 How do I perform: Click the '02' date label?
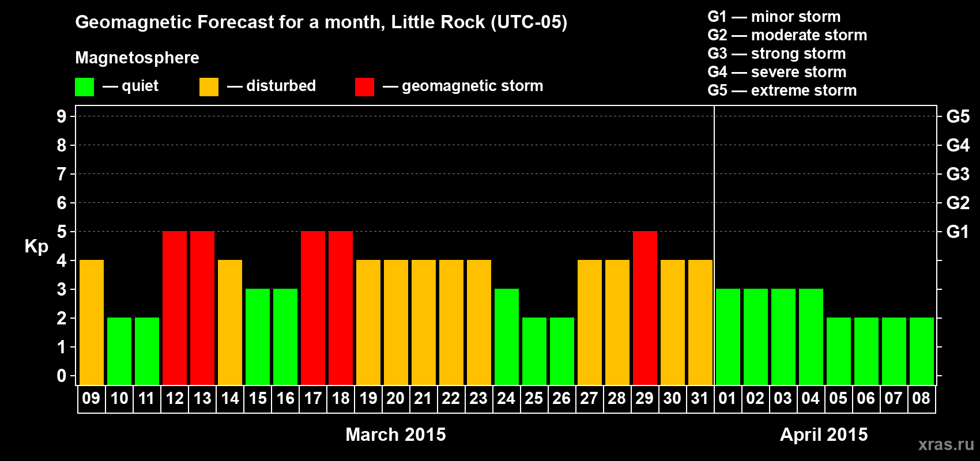[755, 399]
